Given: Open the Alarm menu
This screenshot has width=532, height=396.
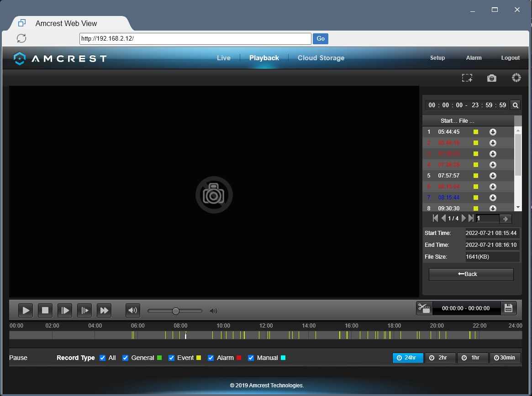Looking at the screenshot, I should coord(474,58).
